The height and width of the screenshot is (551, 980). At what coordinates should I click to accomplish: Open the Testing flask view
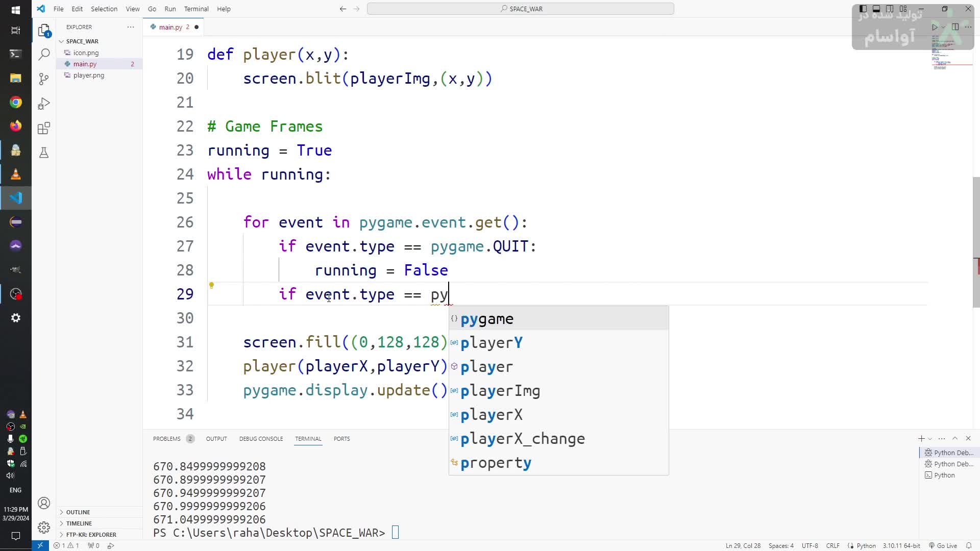coord(44,153)
